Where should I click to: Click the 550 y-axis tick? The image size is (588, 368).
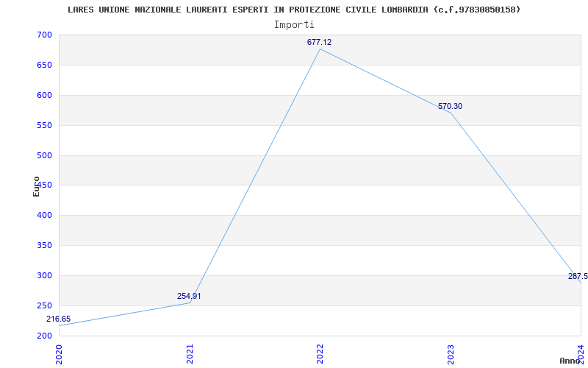pos(44,125)
